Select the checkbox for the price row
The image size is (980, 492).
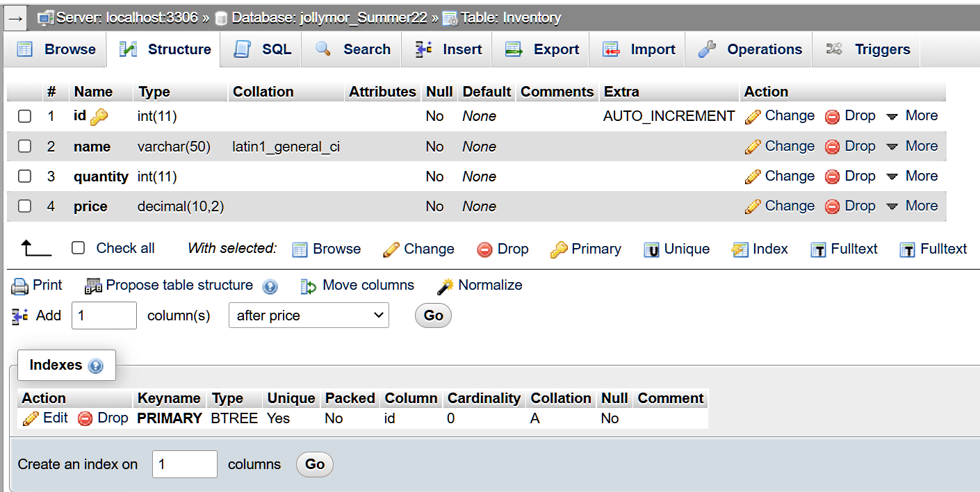coord(25,206)
